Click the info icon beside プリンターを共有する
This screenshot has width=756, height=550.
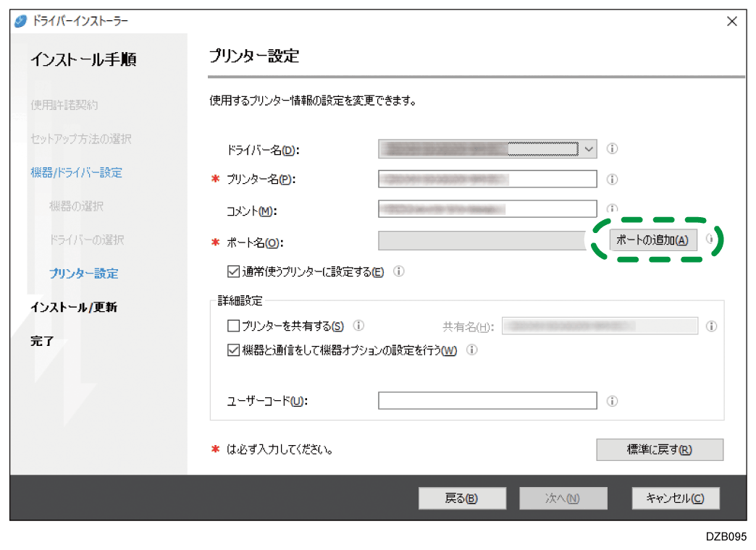(358, 326)
